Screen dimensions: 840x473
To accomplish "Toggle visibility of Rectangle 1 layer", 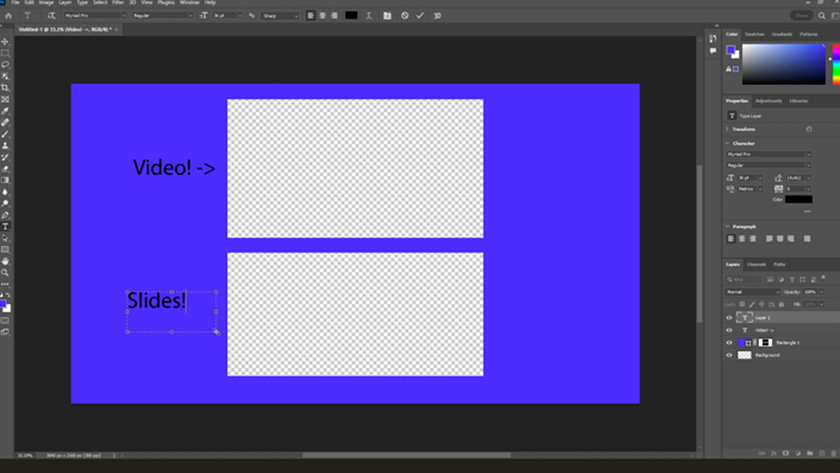I will 729,342.
